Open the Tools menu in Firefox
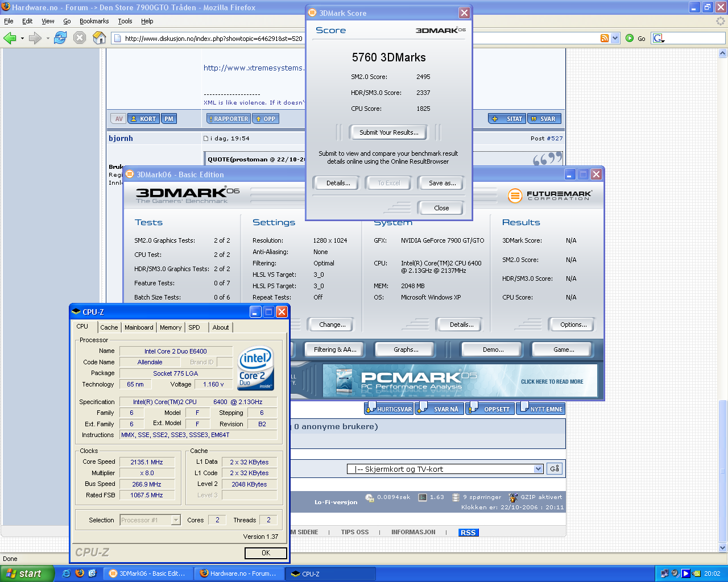 click(x=125, y=21)
